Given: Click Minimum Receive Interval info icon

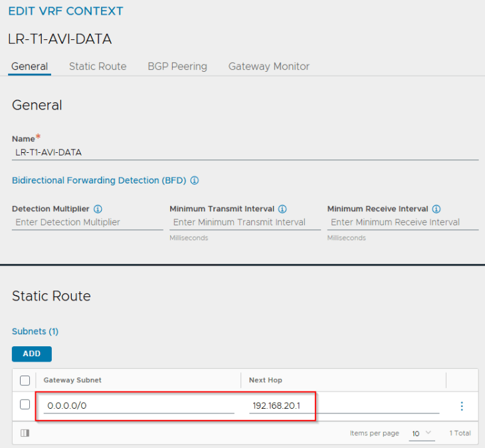Looking at the screenshot, I should pos(436,209).
